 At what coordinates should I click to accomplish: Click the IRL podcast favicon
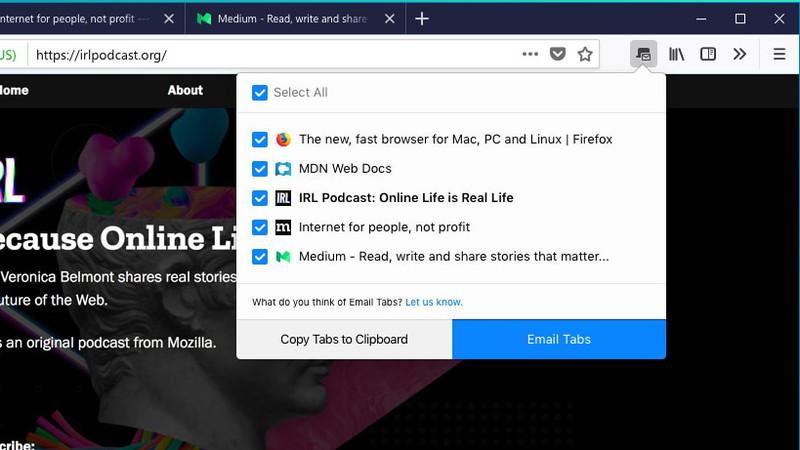click(x=283, y=198)
